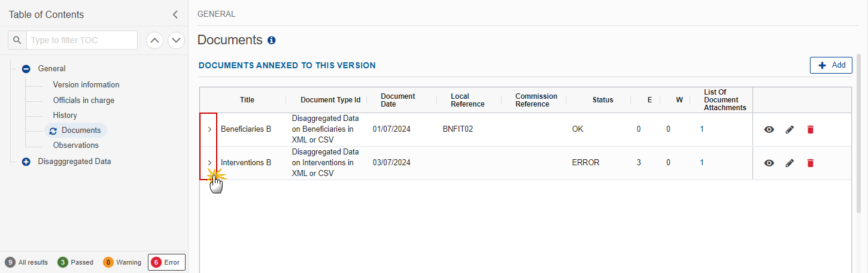This screenshot has height=273, width=868.
Task: Delete the Interventions B document
Action: pyautogui.click(x=811, y=163)
